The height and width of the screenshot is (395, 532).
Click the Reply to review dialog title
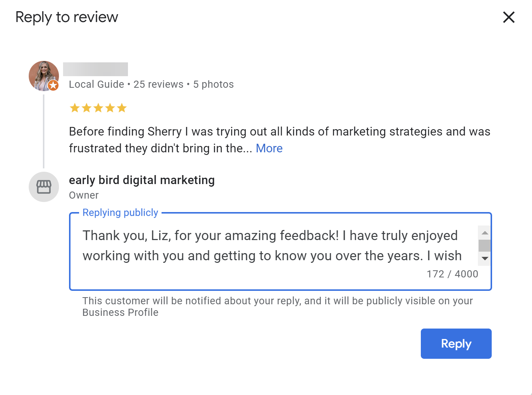pyautogui.click(x=66, y=17)
